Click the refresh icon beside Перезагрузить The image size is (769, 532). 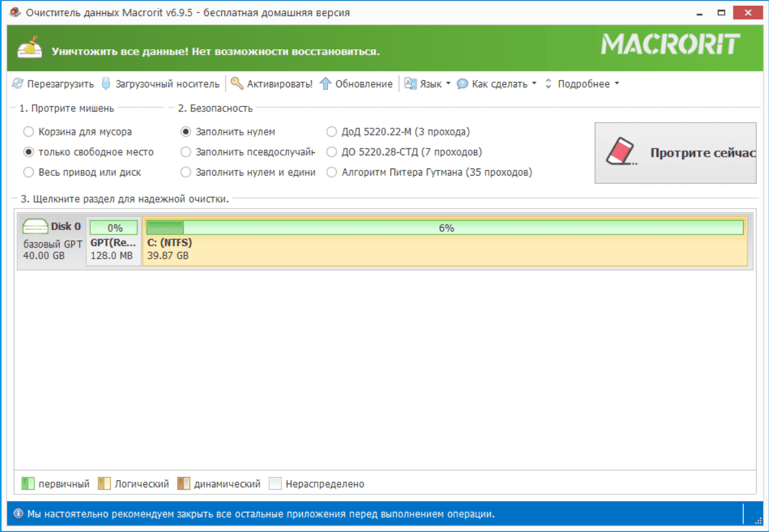(18, 84)
